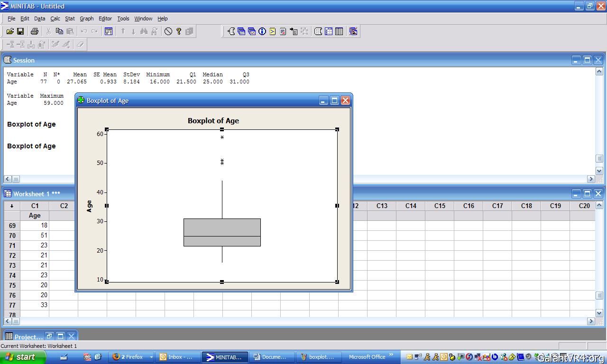
Task: Click the blue Show Info icon
Action: (x=262, y=31)
